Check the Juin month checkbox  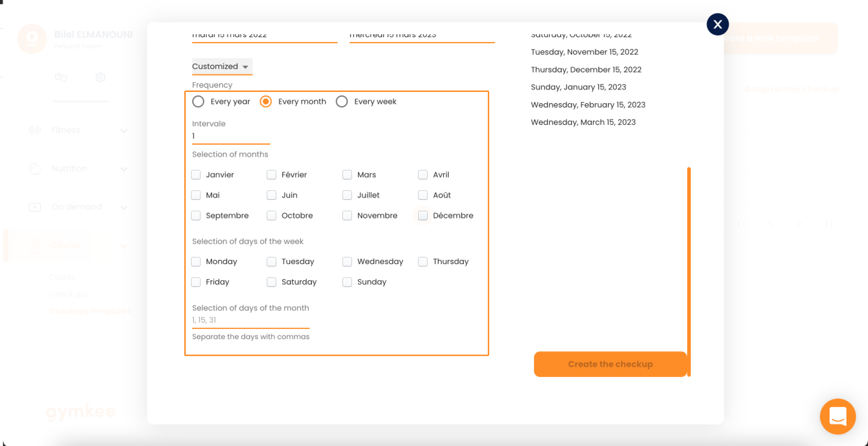coord(271,195)
